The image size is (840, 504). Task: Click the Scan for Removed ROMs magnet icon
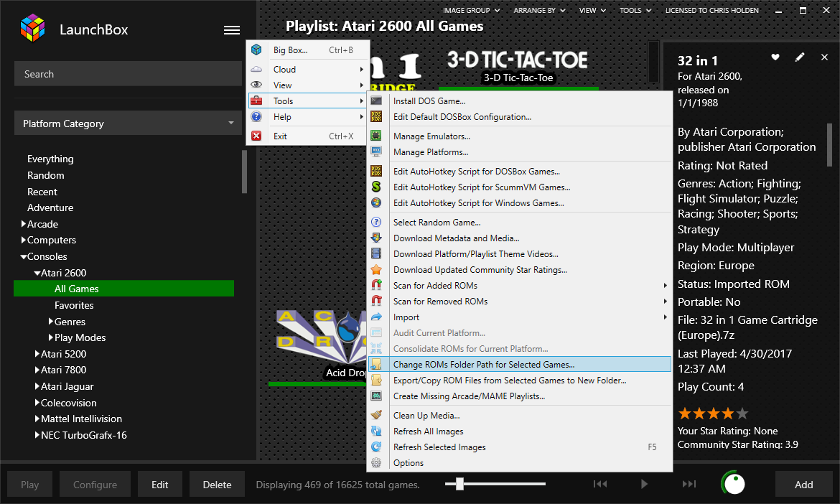[x=377, y=301]
